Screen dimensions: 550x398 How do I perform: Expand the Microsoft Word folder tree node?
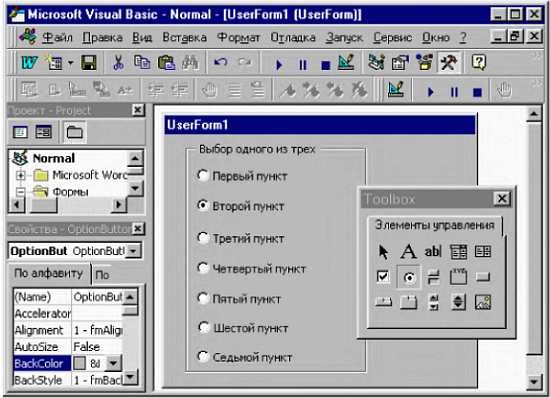coord(21,175)
